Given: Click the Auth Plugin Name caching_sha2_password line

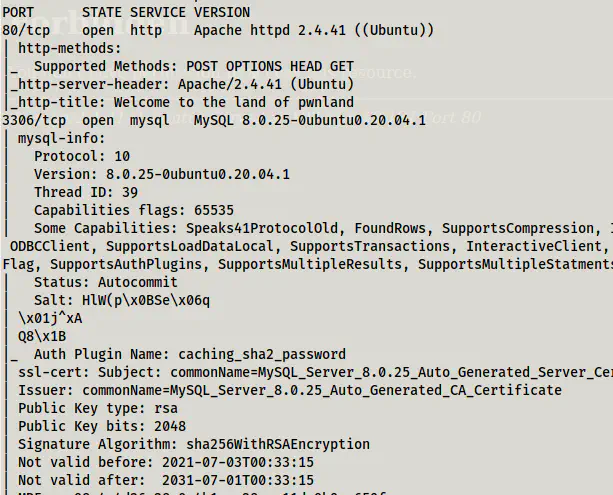Looking at the screenshot, I should [190, 354].
